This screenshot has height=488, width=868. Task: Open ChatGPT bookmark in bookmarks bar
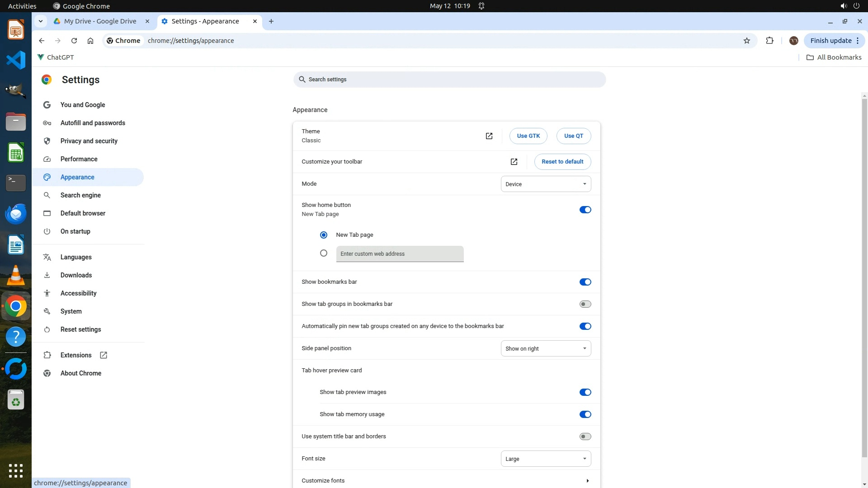point(56,57)
